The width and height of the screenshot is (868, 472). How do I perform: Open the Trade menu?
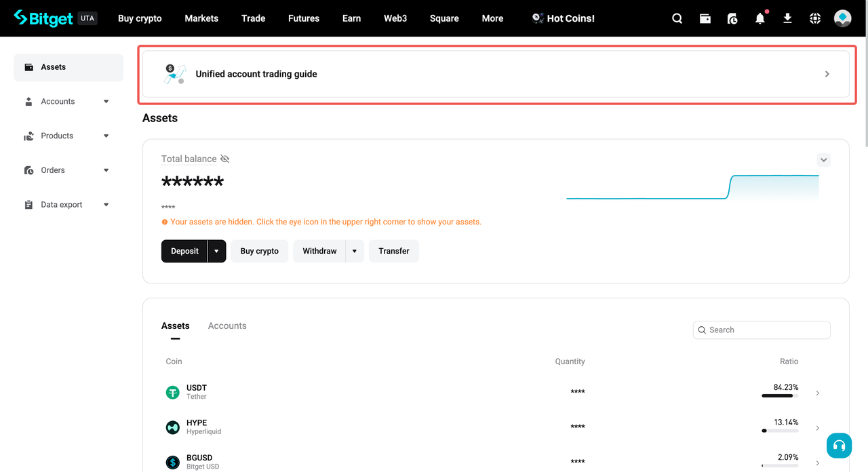coord(253,18)
